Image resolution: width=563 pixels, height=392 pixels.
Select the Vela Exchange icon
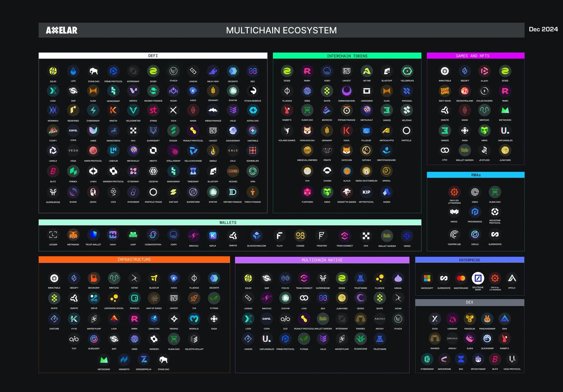(x=193, y=151)
